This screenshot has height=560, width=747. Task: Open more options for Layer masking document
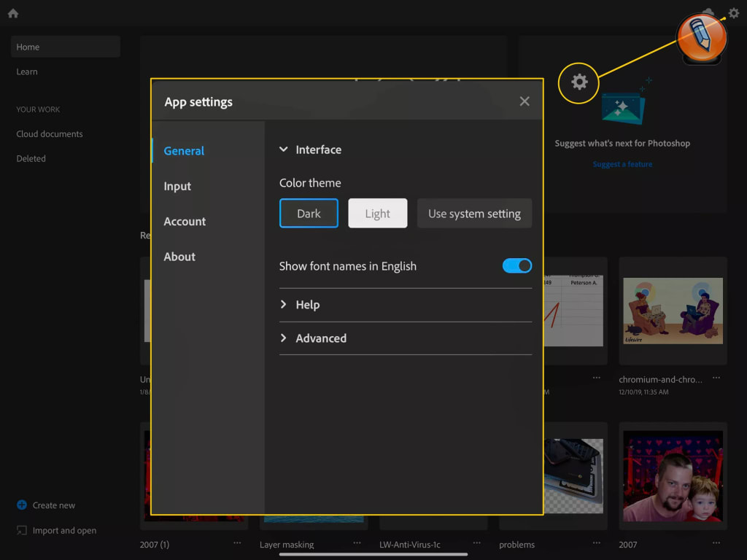point(357,542)
